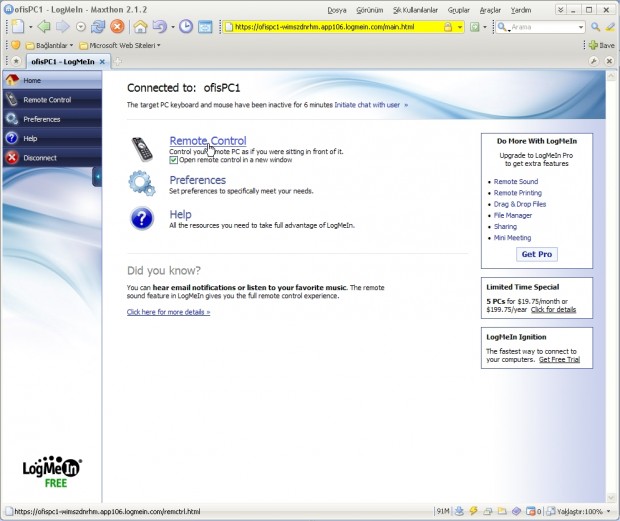Click the Get Pro button
The width and height of the screenshot is (620, 521).
(x=537, y=254)
